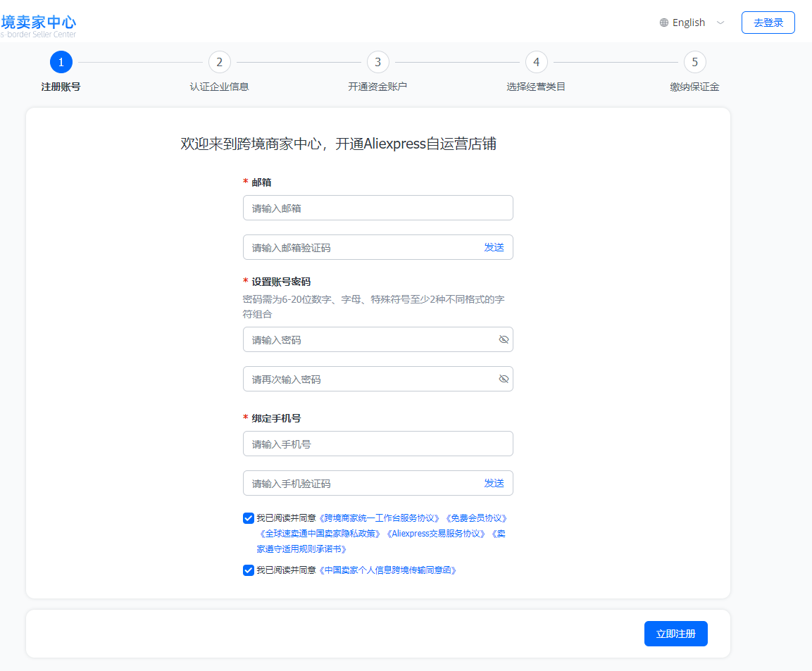The width and height of the screenshot is (812, 671).
Task: Send the phone verification code
Action: [494, 483]
